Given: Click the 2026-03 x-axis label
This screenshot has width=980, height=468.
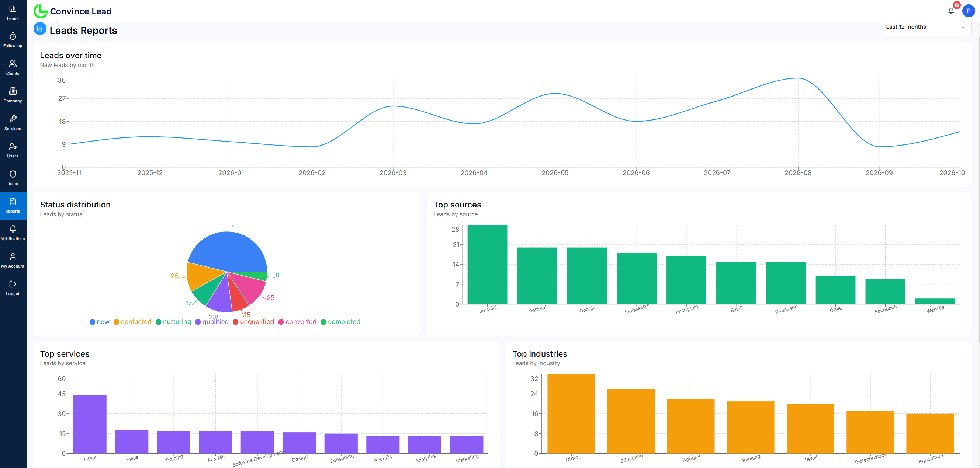Looking at the screenshot, I should pyautogui.click(x=393, y=173).
